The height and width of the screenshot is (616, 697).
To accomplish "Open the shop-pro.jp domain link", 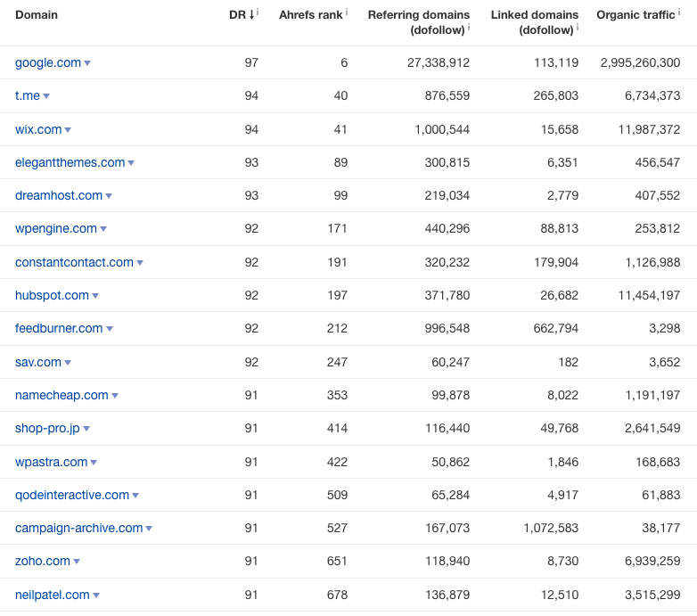I will pos(47,428).
